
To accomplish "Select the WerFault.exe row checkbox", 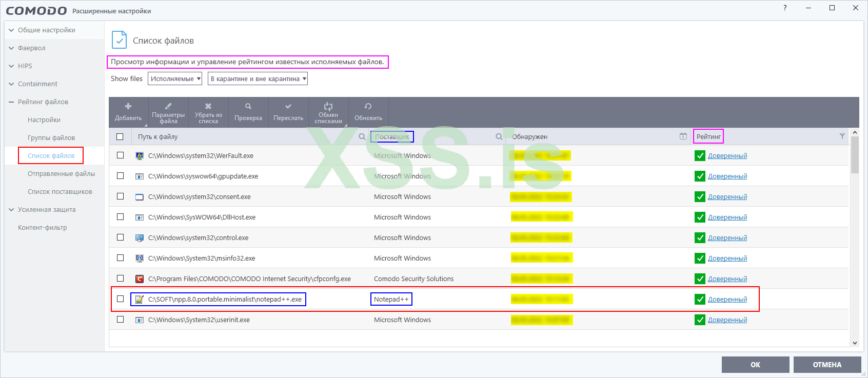I will tap(121, 155).
